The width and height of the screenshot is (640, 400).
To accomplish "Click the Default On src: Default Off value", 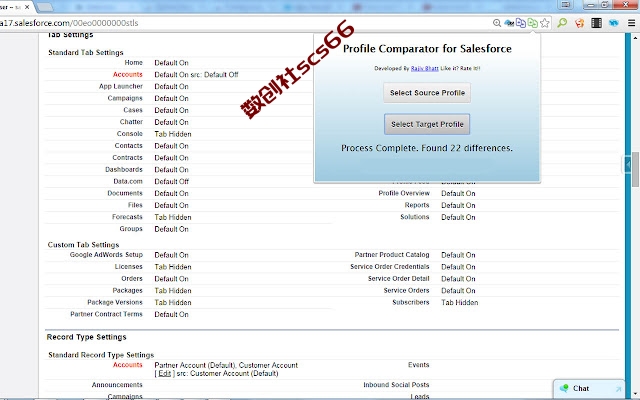I will (x=196, y=75).
